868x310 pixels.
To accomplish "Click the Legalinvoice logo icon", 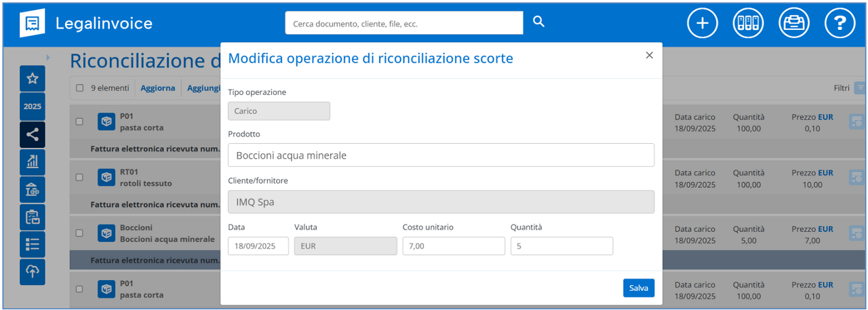I will [x=33, y=23].
